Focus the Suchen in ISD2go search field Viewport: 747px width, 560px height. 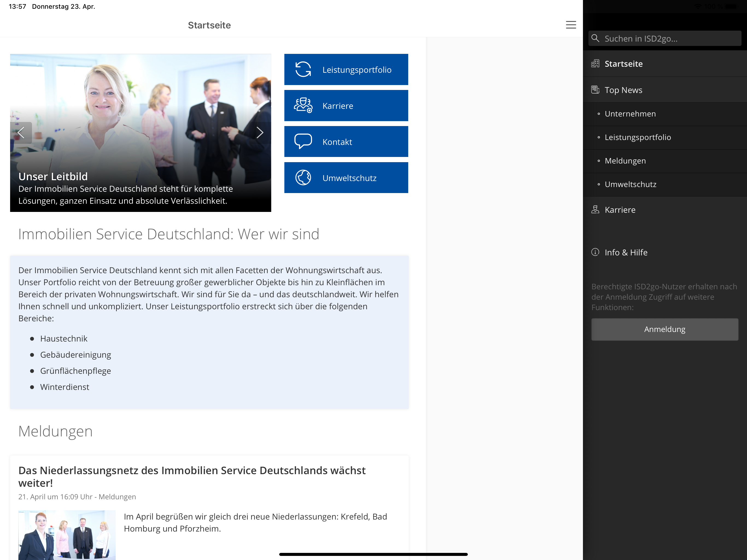point(665,39)
